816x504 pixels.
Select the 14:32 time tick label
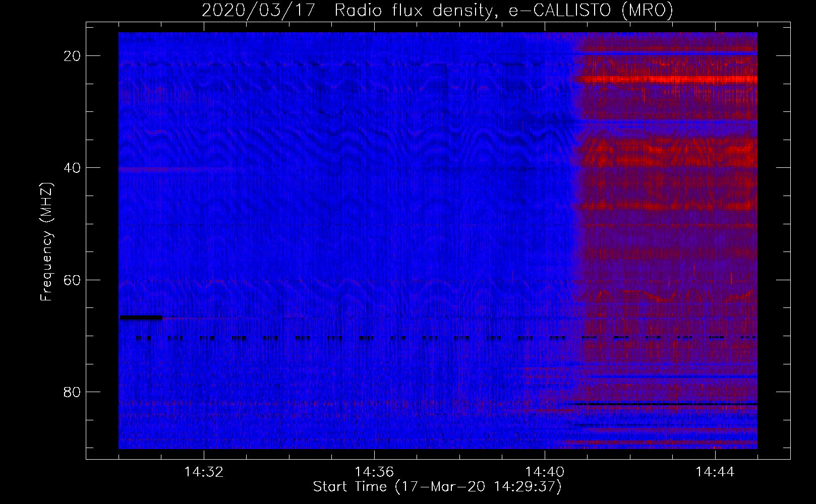pyautogui.click(x=204, y=472)
